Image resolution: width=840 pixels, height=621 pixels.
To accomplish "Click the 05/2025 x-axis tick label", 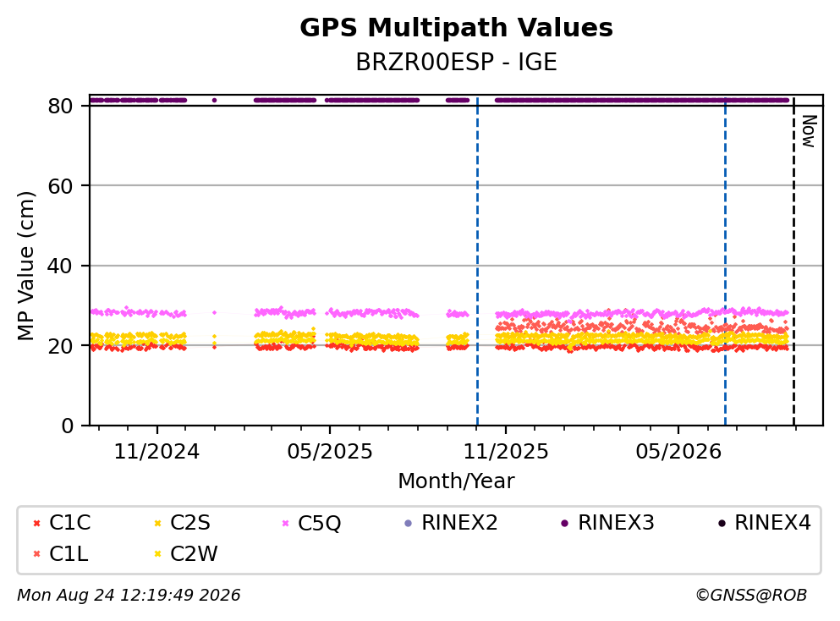I will tap(329, 452).
